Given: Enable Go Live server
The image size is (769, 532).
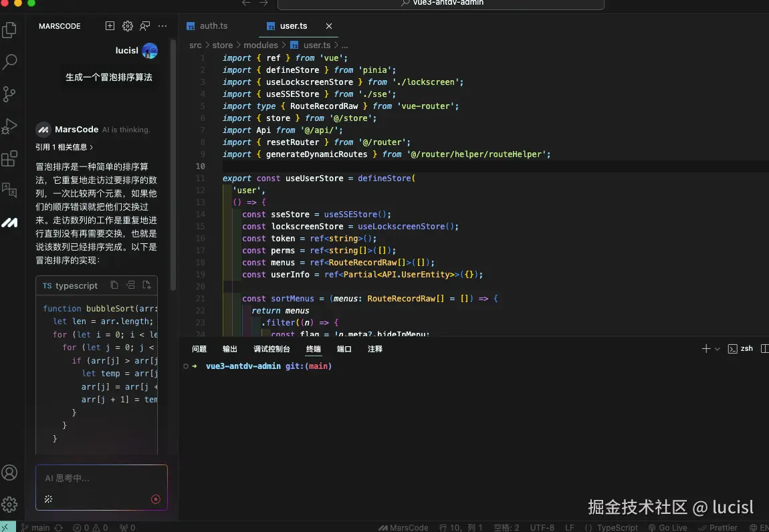Looking at the screenshot, I should [x=667, y=527].
